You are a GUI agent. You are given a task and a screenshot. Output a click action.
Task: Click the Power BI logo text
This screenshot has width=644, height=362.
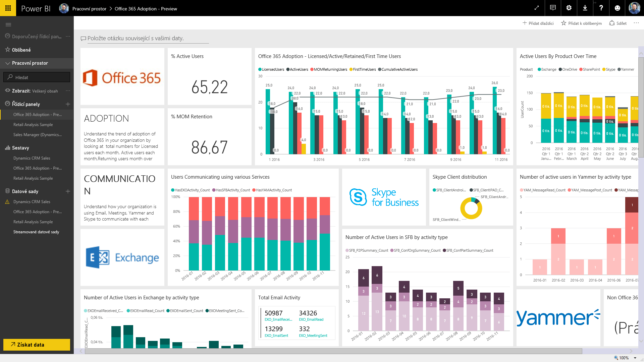[36, 8]
